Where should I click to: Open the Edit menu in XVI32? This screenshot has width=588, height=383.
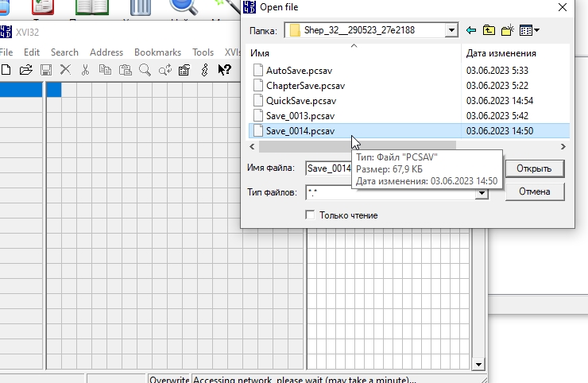(x=32, y=52)
